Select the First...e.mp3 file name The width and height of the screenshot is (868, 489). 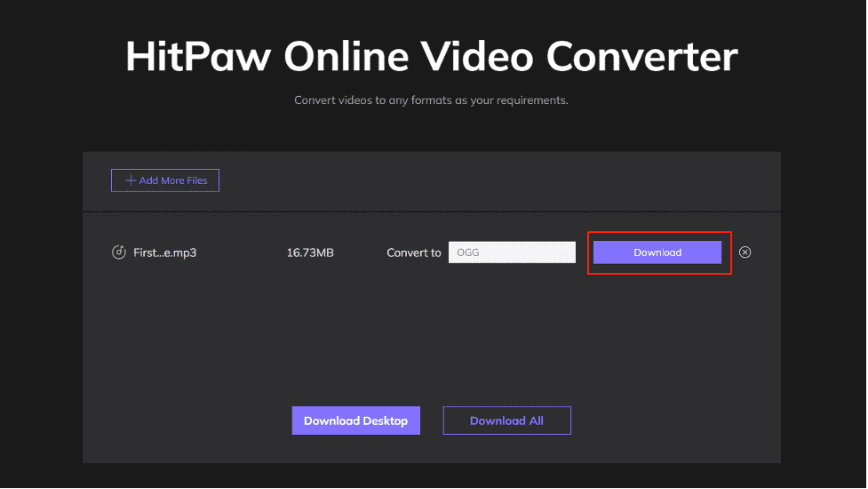pos(165,253)
